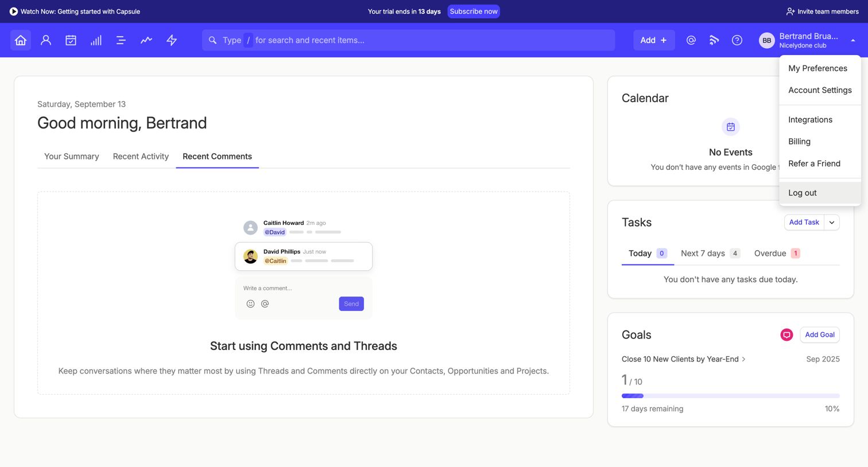Click Caitlin Howard's grey avatar
This screenshot has width=868, height=467.
click(250, 228)
